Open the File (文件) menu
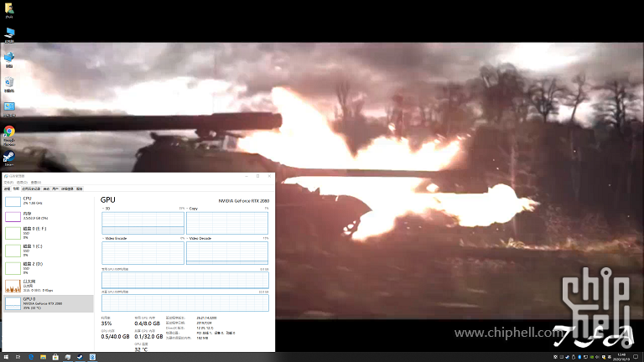The image size is (644, 362). [8, 183]
